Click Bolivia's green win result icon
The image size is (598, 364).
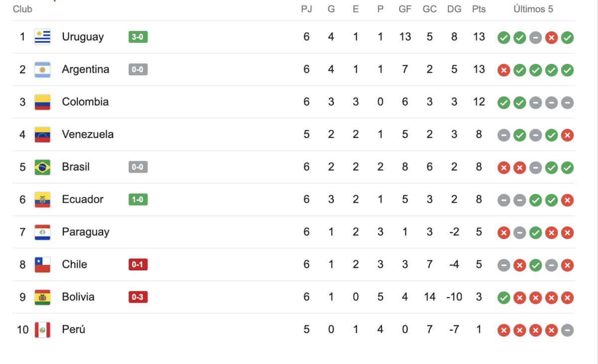click(x=504, y=298)
